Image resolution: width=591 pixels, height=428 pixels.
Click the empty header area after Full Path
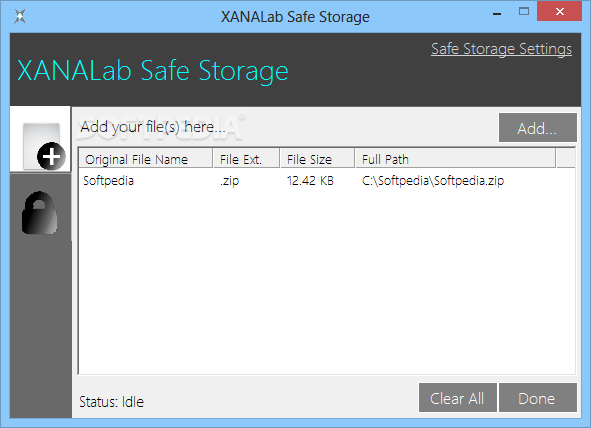click(565, 159)
